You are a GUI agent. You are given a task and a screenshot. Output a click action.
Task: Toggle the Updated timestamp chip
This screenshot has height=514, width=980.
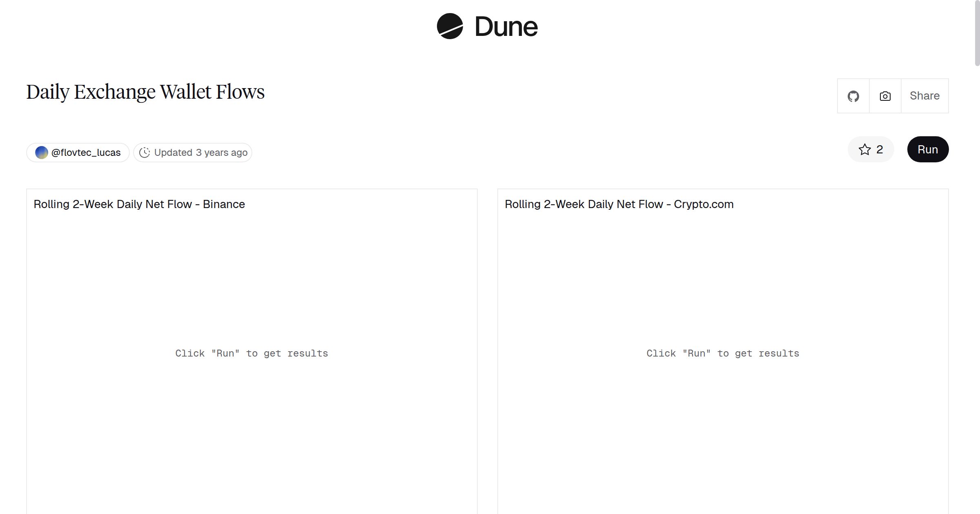pos(192,152)
